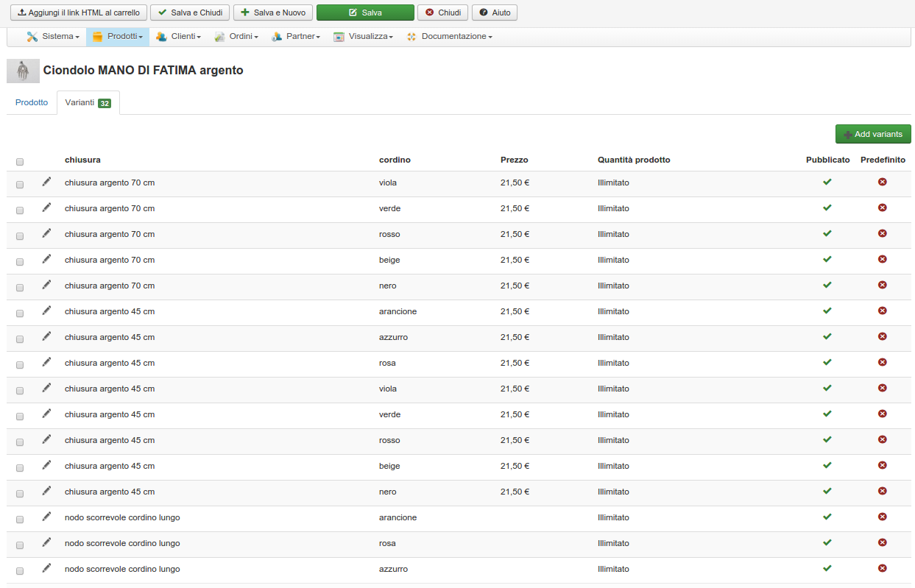Click chiusura argento 45 cm beige row name
915x588 pixels.
pyautogui.click(x=110, y=466)
